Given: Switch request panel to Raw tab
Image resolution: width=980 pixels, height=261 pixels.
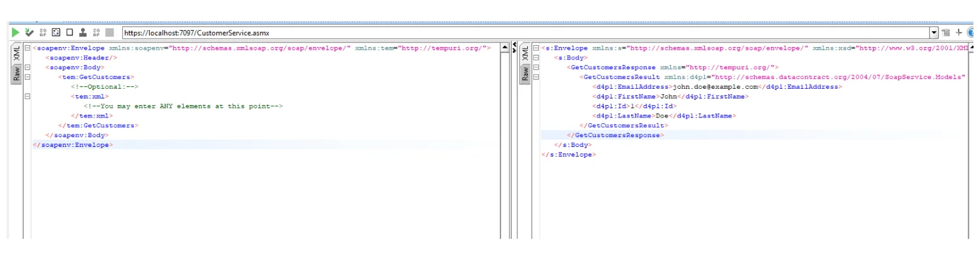Looking at the screenshot, I should click(x=16, y=74).
